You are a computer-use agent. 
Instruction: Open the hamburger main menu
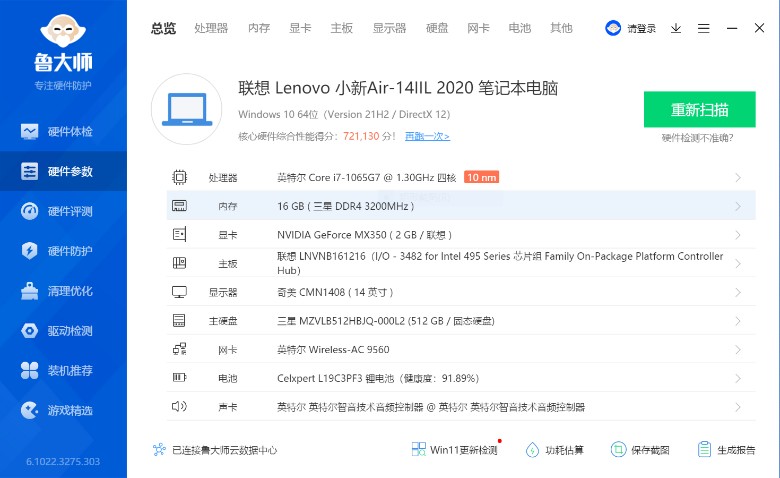click(x=703, y=28)
